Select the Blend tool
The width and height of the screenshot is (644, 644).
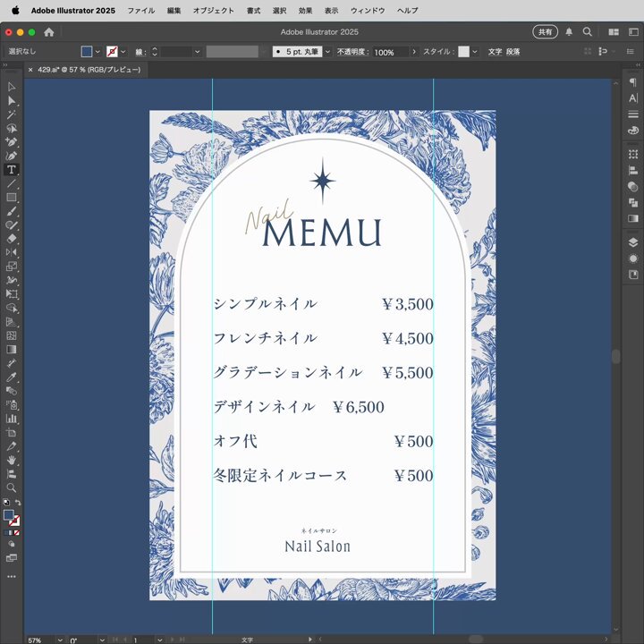pyautogui.click(x=11, y=391)
